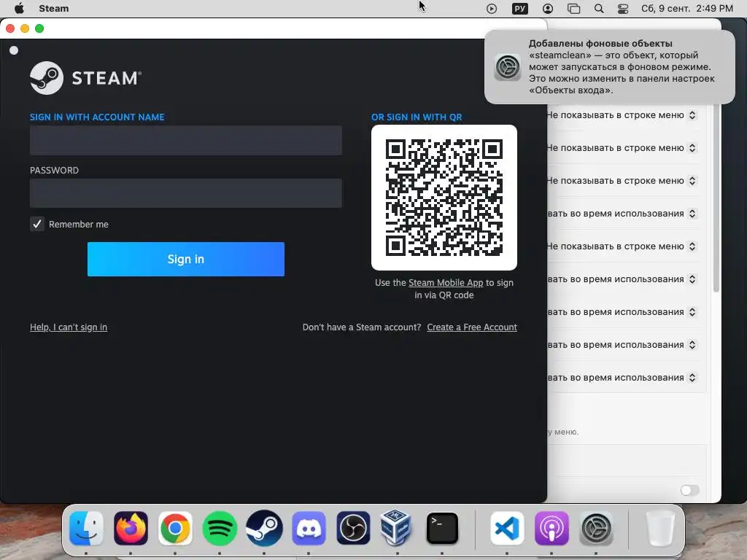
Task: Click the 'Don't have a Steam account?' text
Action: coord(362,327)
